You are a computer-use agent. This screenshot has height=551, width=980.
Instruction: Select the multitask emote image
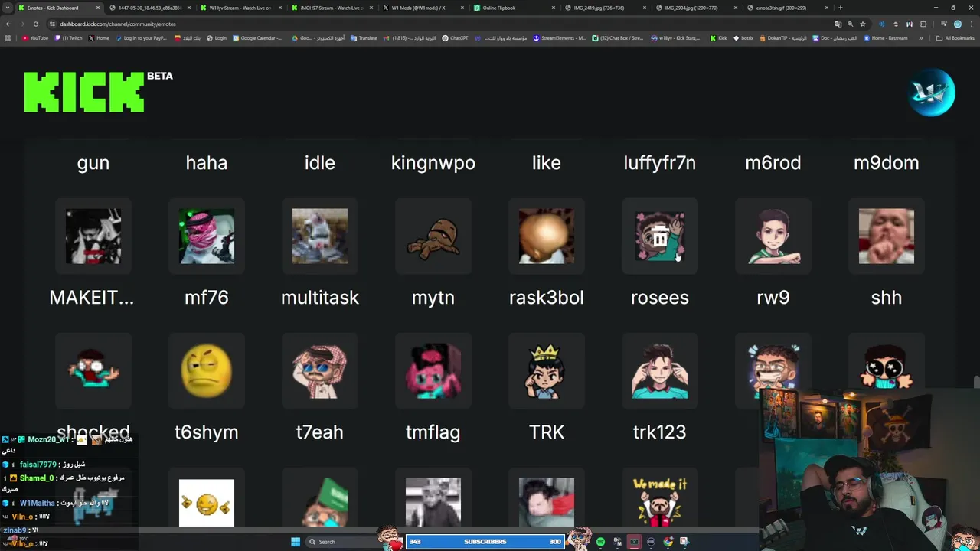tap(320, 236)
